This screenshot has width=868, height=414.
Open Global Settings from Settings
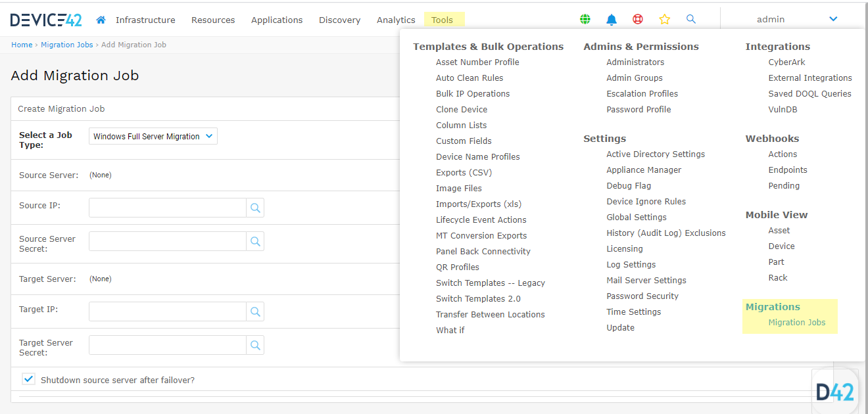click(x=636, y=218)
